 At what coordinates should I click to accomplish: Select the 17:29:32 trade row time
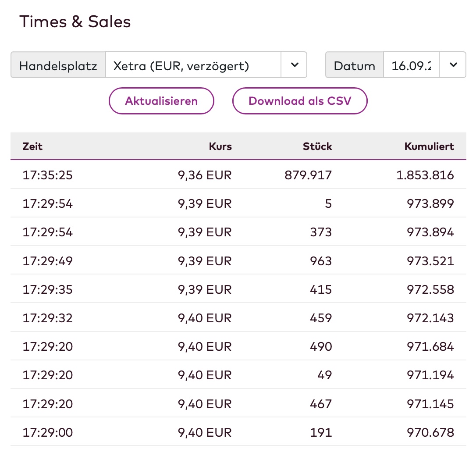47,318
